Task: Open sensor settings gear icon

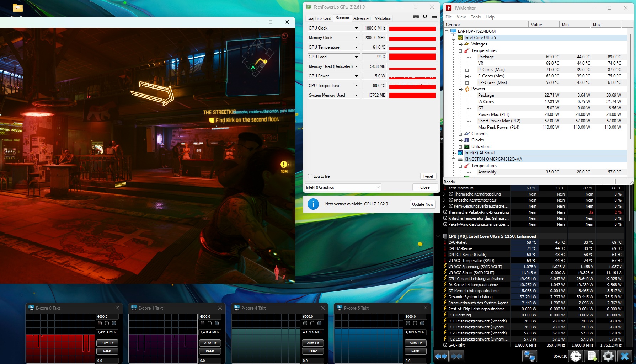Action: click(608, 356)
